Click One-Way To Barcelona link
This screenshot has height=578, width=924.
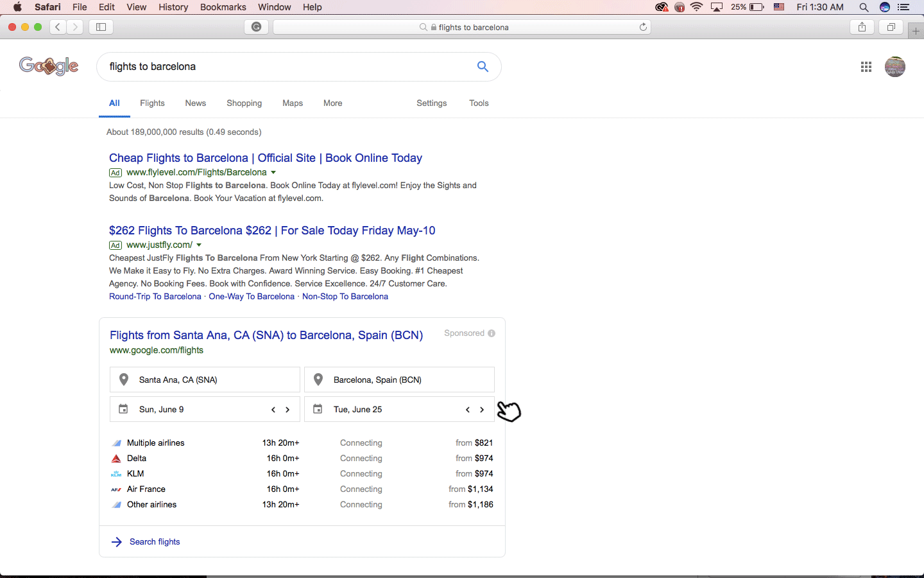click(x=252, y=297)
